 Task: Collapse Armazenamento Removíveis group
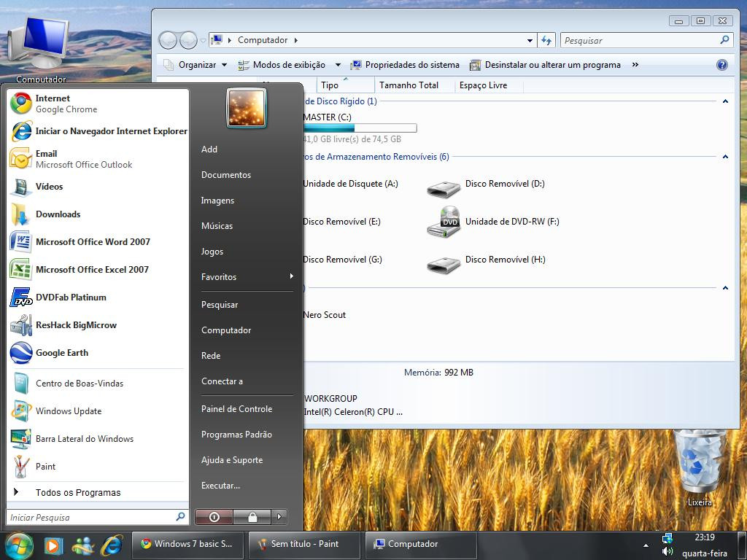[725, 157]
